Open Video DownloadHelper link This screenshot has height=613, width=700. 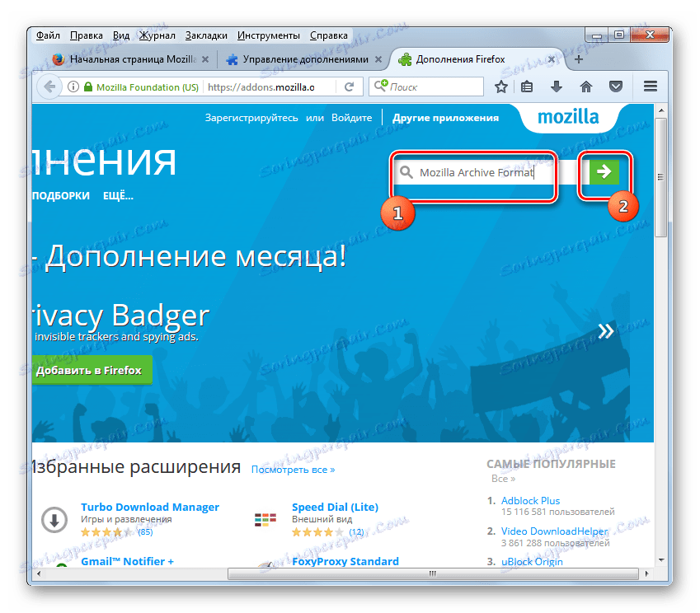click(554, 531)
